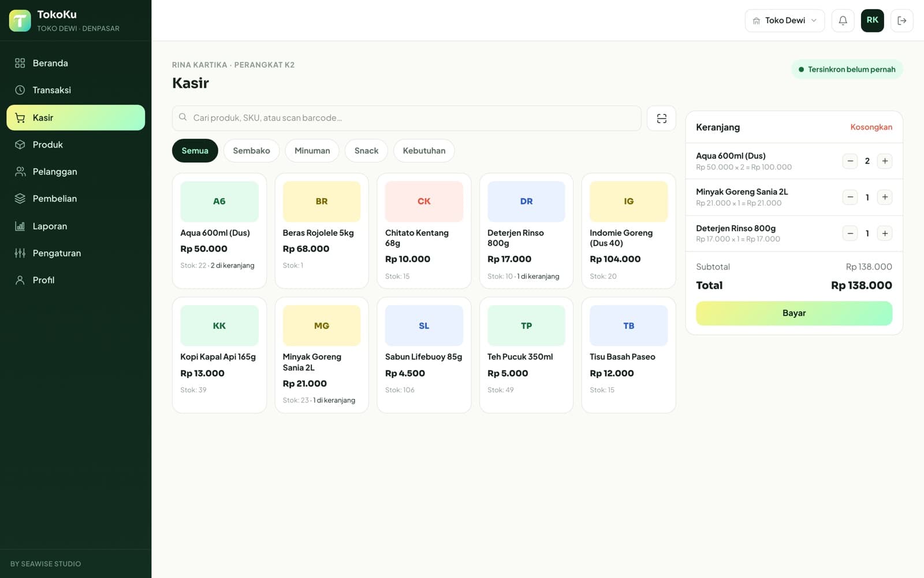Expand the Toko Dewi store dropdown
The image size is (924, 578).
tap(784, 21)
